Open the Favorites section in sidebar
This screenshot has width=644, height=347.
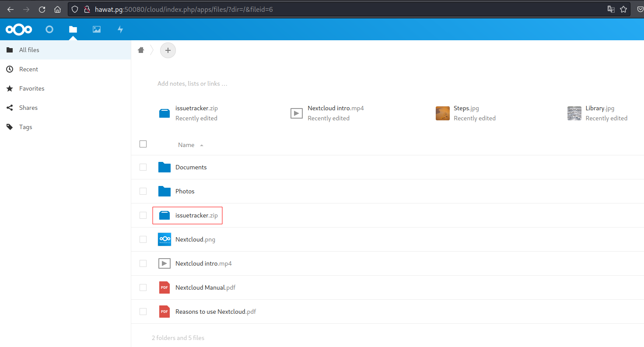tap(31, 88)
